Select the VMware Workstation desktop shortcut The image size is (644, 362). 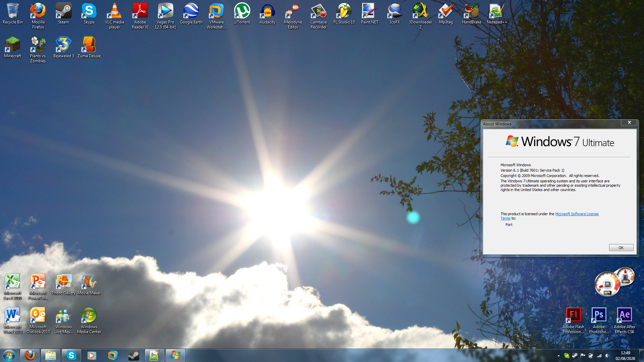pos(216,16)
